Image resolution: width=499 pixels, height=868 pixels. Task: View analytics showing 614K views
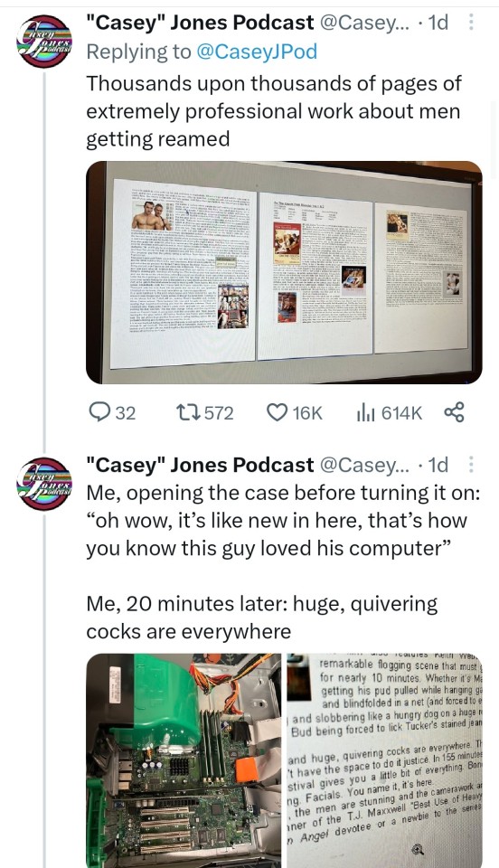[x=390, y=412]
